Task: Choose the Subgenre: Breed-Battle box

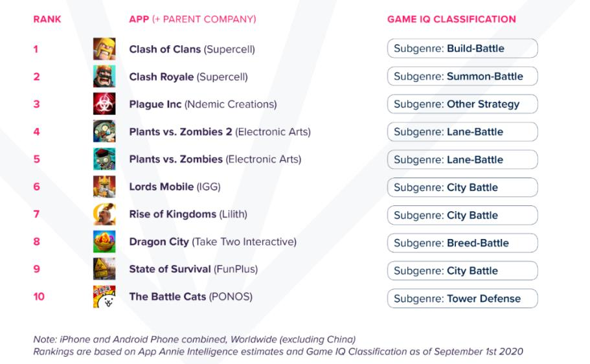Action: (x=462, y=243)
